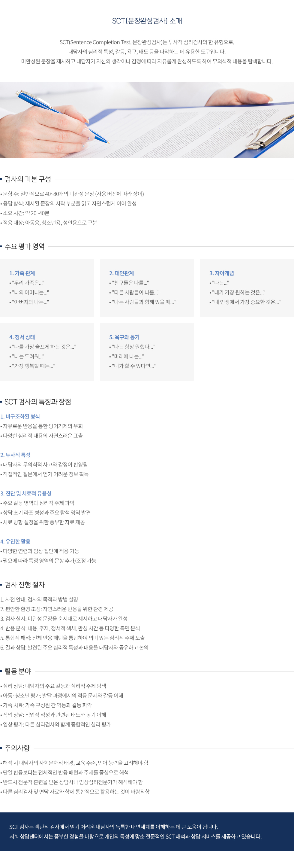Select the "SCT 검사의 특징과 장점" heading
This screenshot has width=294, height=868.
[38, 402]
